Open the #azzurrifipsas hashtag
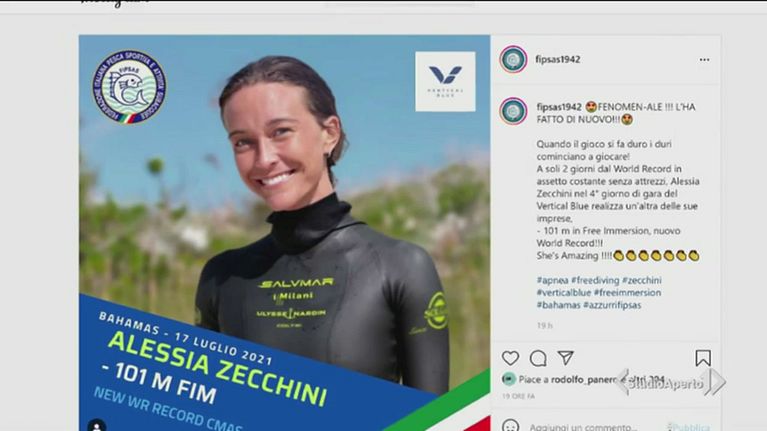 (612, 305)
